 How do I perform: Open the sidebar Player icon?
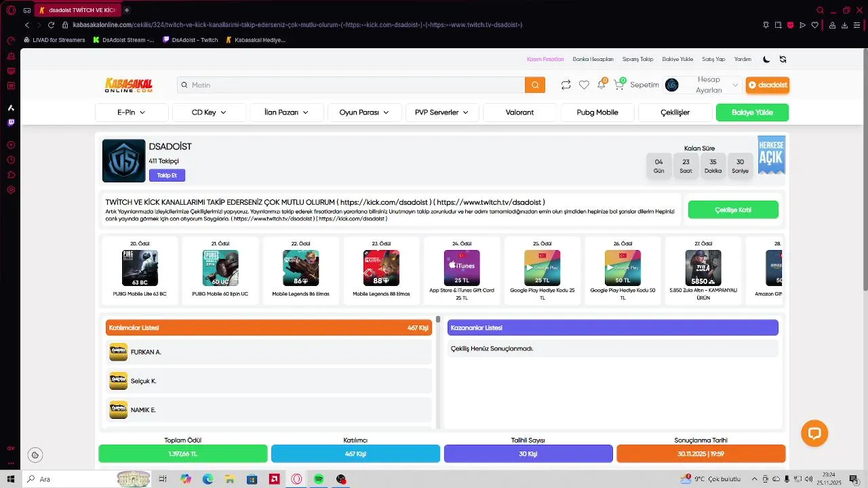11,145
